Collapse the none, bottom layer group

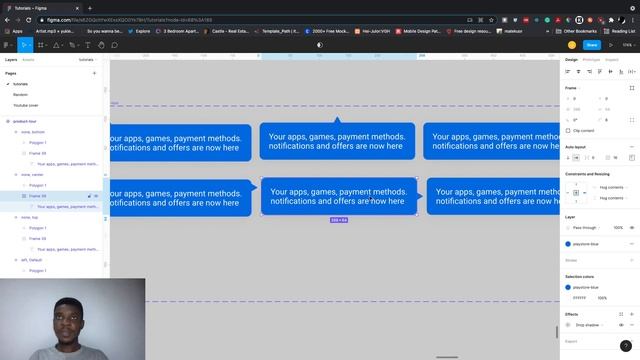tap(16, 132)
